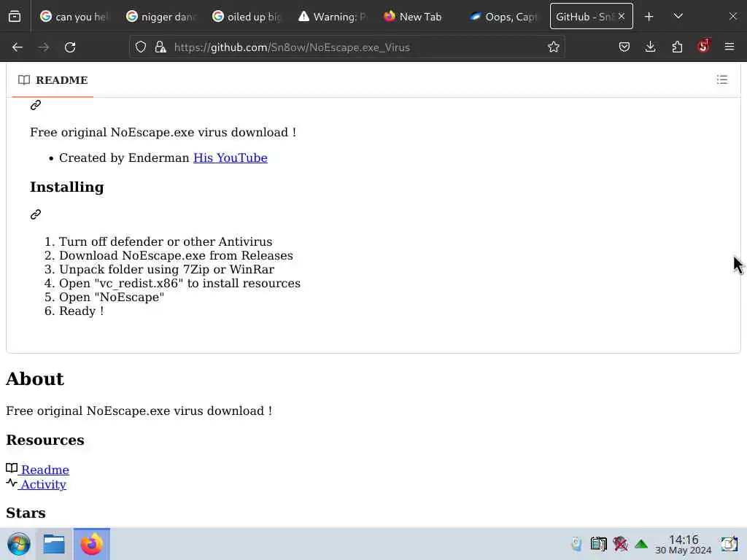Copy anchor link under Installing heading
The width and height of the screenshot is (747, 560).
click(x=36, y=214)
